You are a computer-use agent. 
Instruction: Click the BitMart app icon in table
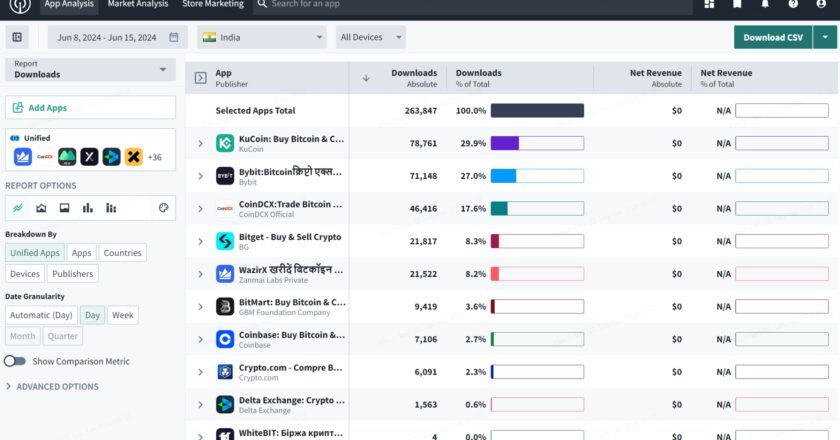point(225,307)
